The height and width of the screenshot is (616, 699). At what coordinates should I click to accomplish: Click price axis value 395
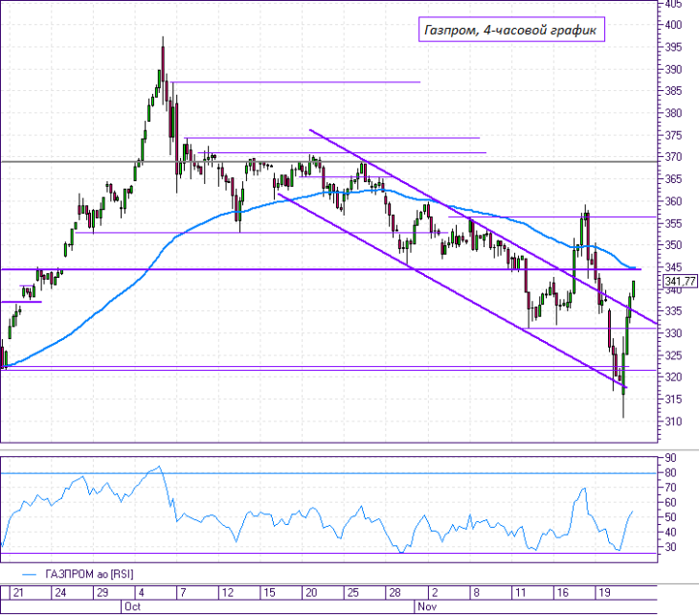[673, 47]
